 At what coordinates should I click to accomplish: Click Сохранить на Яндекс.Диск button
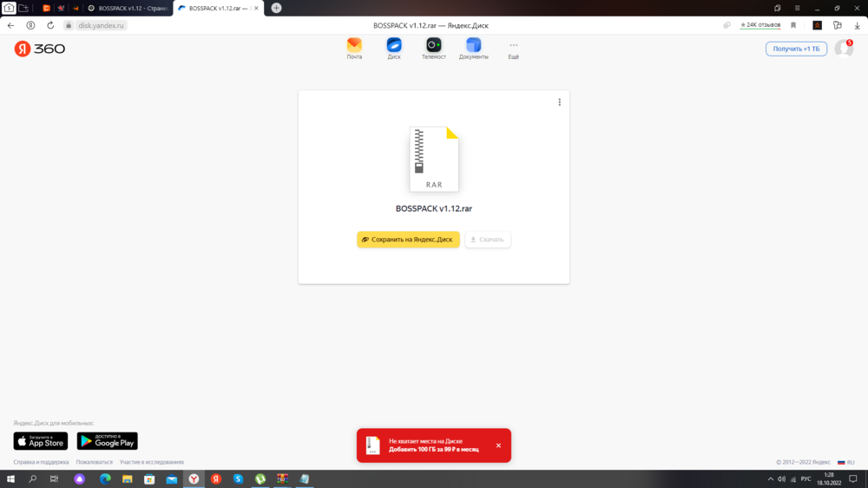(408, 240)
